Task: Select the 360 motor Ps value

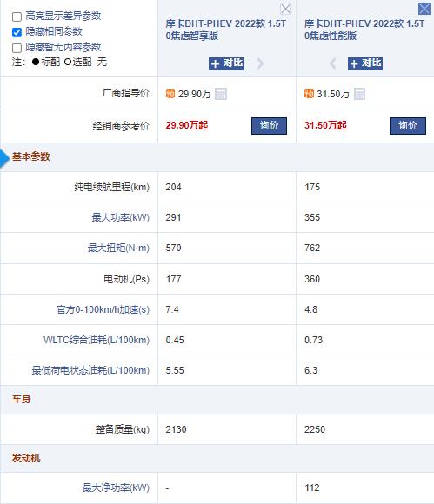Action: click(x=312, y=279)
